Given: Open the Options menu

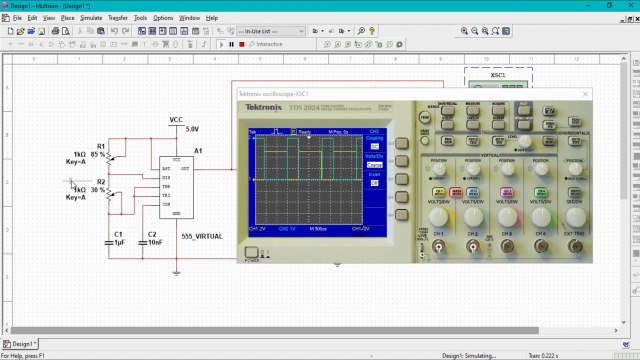Looking at the screenshot, I should click(163, 18).
